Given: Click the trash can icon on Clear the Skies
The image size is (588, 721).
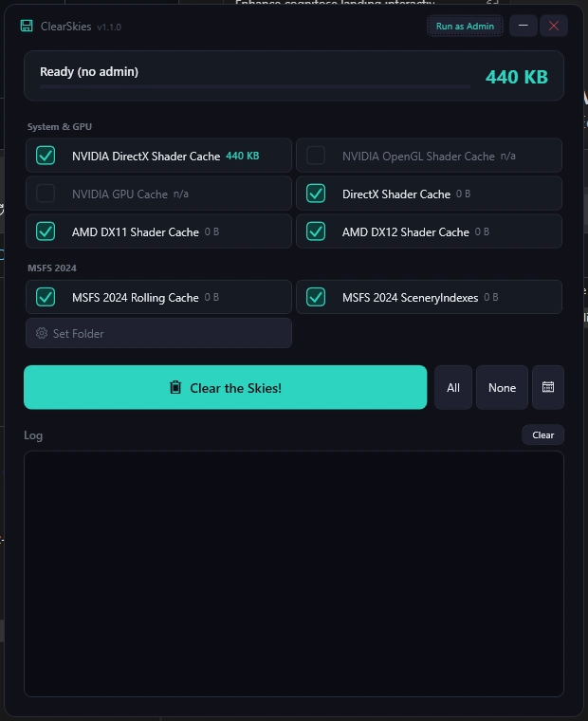Looking at the screenshot, I should tap(175, 387).
